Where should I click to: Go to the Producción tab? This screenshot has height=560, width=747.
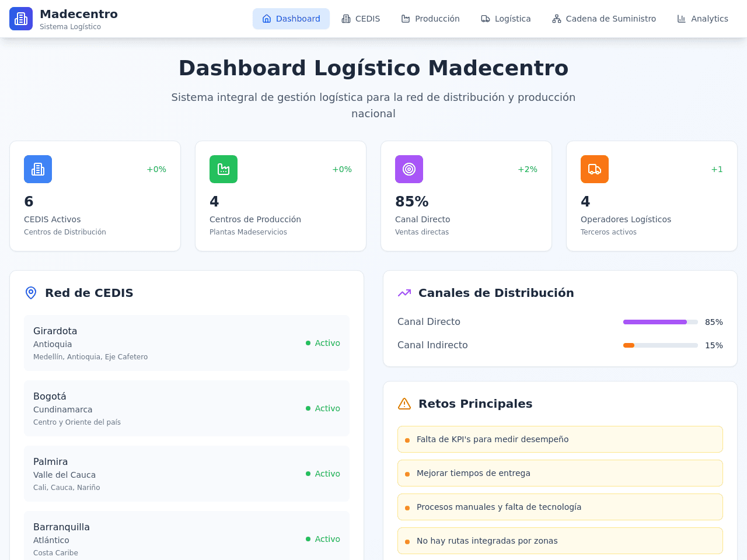430,19
